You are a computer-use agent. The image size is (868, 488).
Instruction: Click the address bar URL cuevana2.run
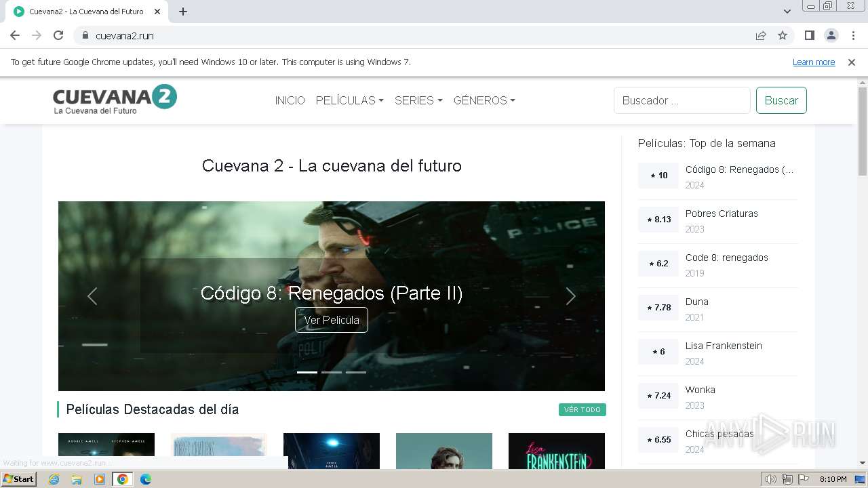click(x=125, y=36)
